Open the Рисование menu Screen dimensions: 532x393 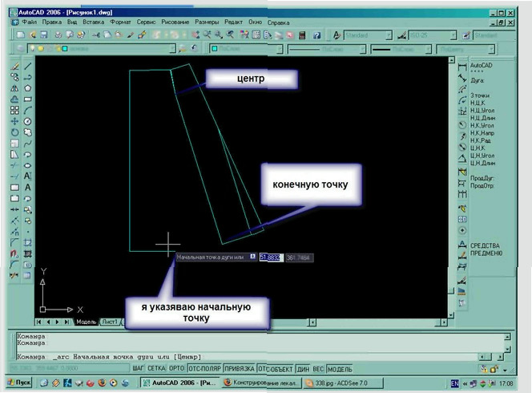tap(175, 22)
